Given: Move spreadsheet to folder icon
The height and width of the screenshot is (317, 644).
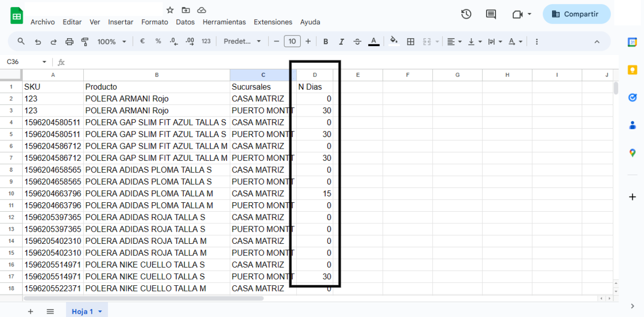Looking at the screenshot, I should (x=186, y=10).
